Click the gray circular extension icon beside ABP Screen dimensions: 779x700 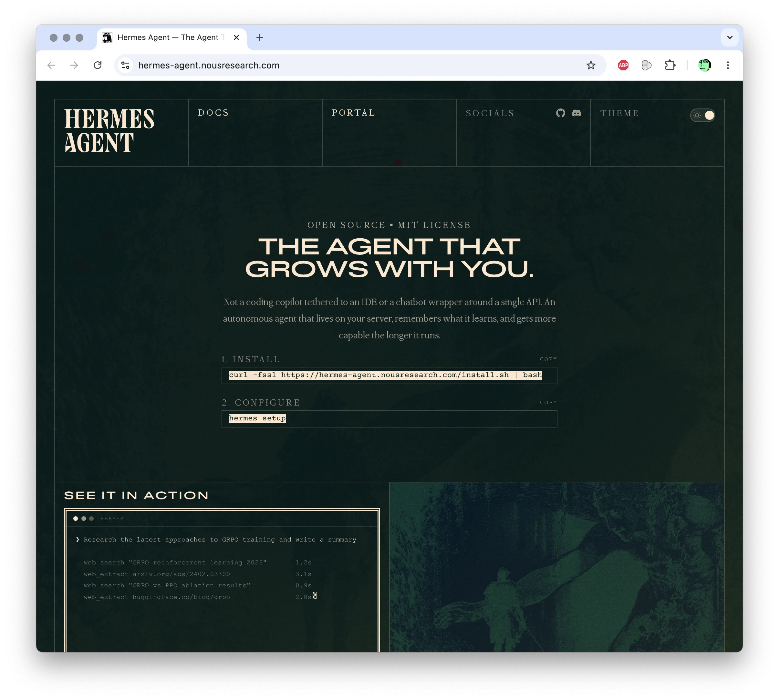[646, 66]
